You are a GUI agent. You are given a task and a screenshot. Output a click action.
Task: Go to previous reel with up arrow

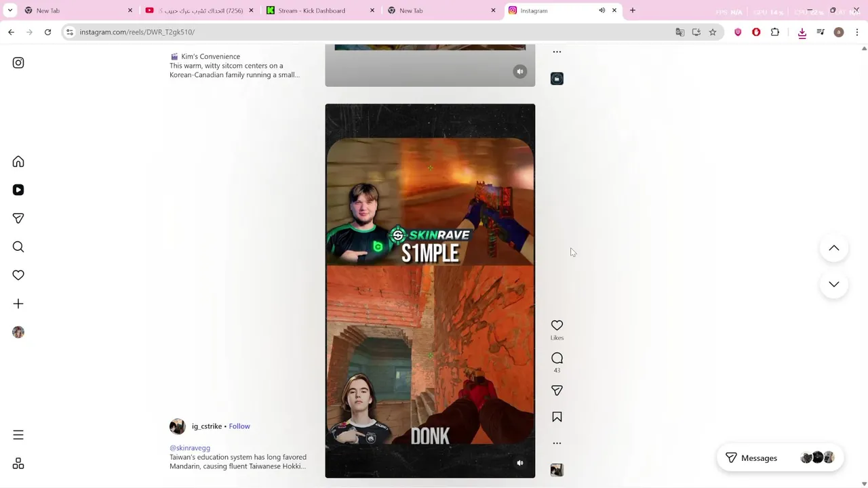click(834, 248)
